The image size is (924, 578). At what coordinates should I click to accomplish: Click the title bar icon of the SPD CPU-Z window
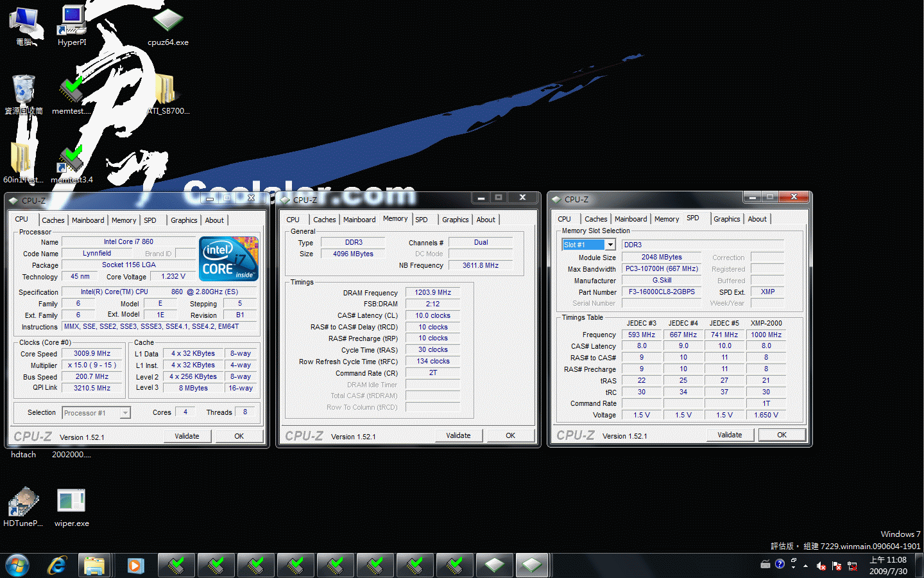pyautogui.click(x=555, y=199)
